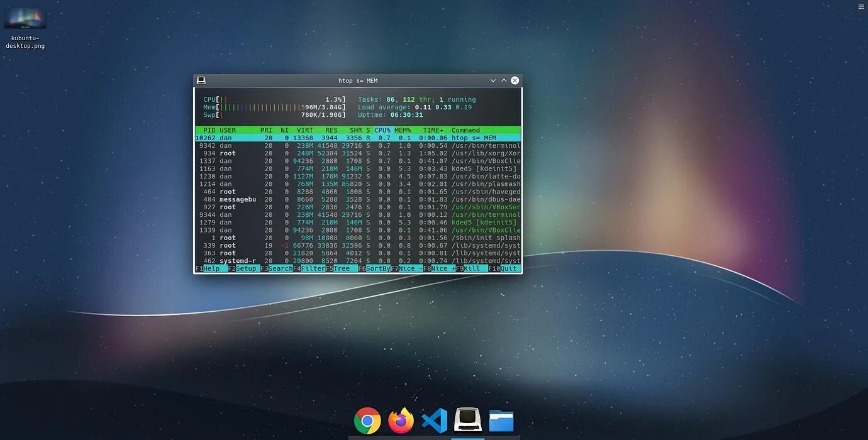This screenshot has width=868, height=440.
Task: Select the /usr/bin/latte-do process row
Action: (x=358, y=177)
